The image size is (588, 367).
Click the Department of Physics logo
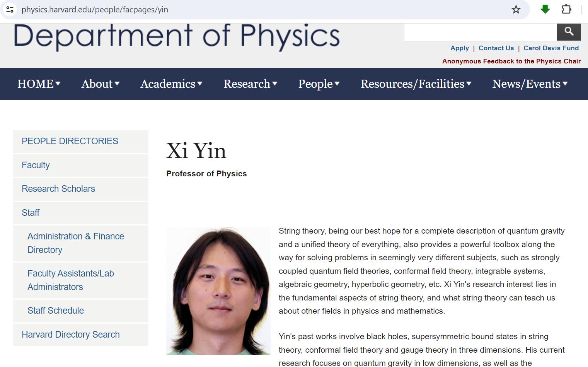(177, 37)
